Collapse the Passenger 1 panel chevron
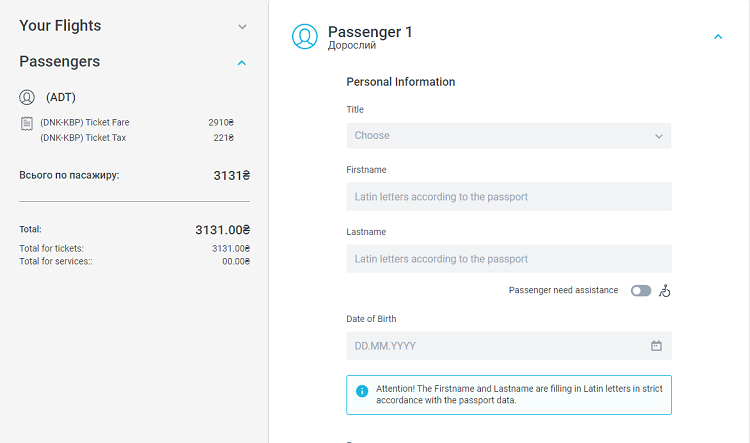 tap(718, 36)
